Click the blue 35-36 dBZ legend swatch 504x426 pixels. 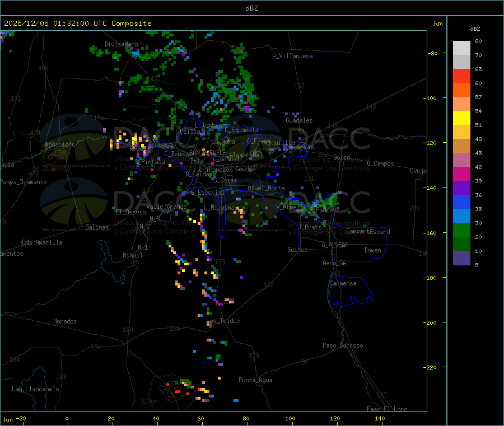(x=461, y=202)
